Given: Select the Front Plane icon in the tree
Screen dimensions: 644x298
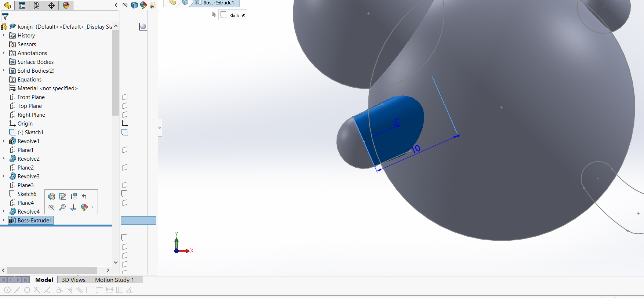Looking at the screenshot, I should click(x=12, y=97).
